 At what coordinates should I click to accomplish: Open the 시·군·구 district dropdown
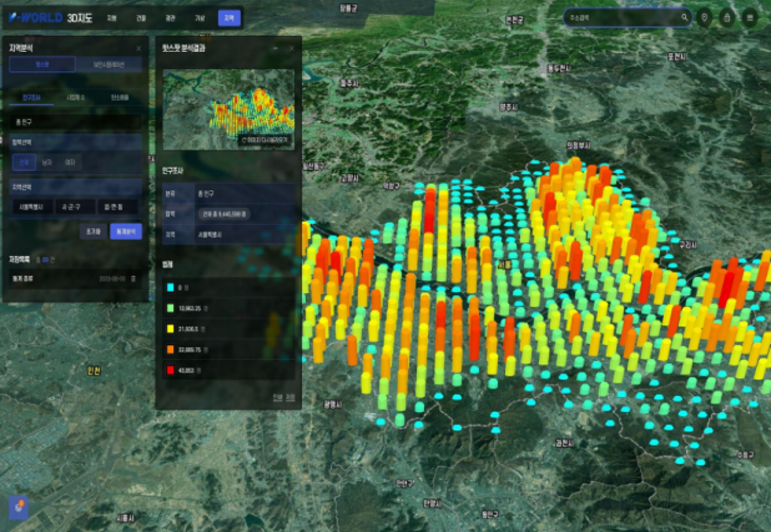tap(75, 207)
